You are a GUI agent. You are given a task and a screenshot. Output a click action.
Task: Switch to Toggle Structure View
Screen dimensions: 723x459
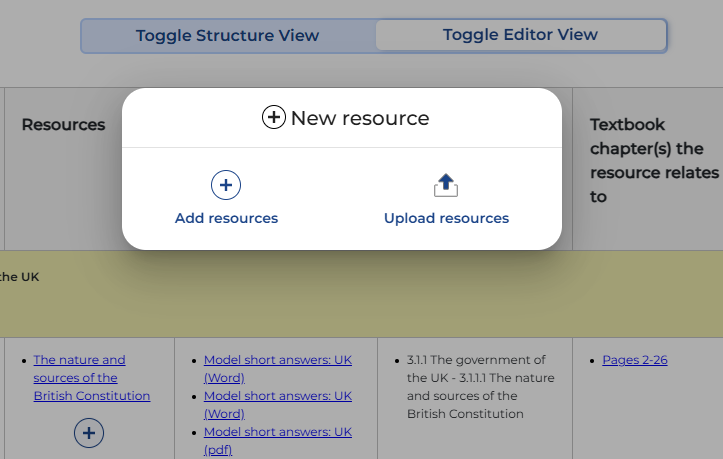pyautogui.click(x=228, y=36)
